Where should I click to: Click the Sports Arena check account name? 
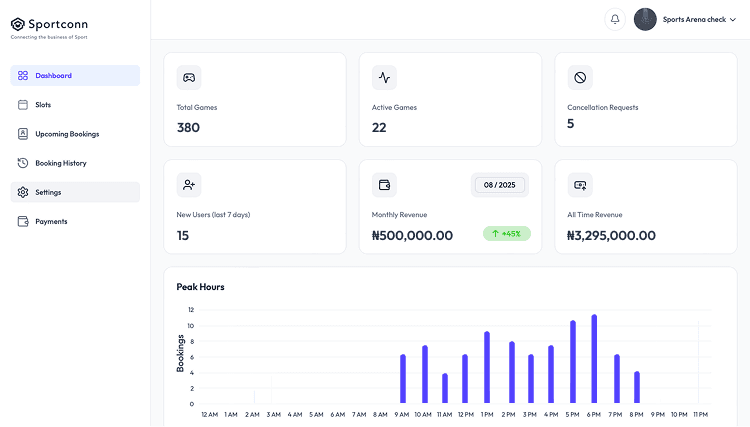coord(694,20)
